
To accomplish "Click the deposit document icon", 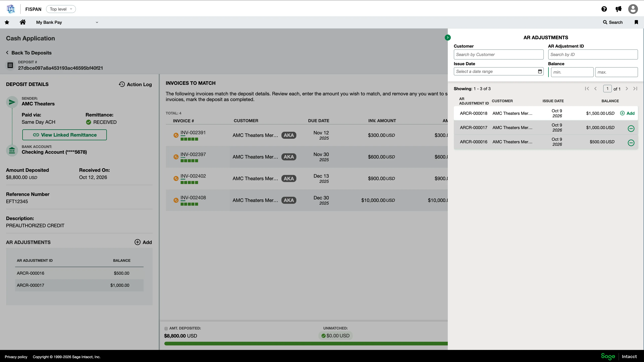I will (x=10, y=65).
